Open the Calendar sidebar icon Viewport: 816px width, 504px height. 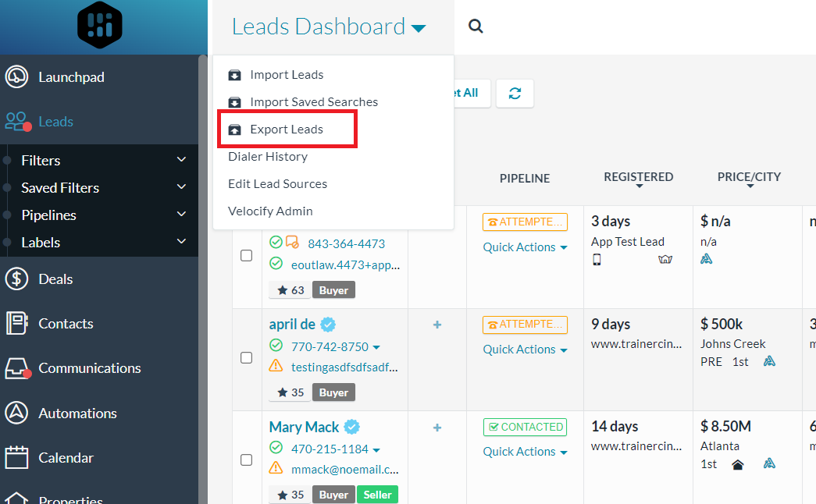click(16, 457)
